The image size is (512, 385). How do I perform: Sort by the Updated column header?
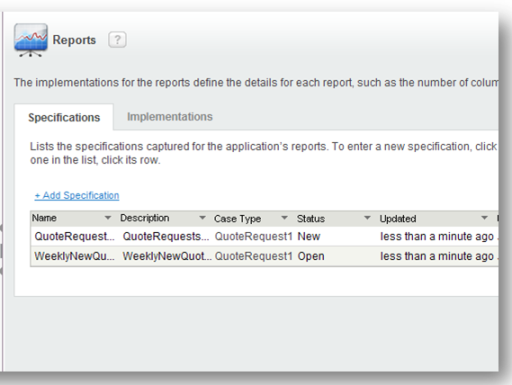click(x=398, y=219)
